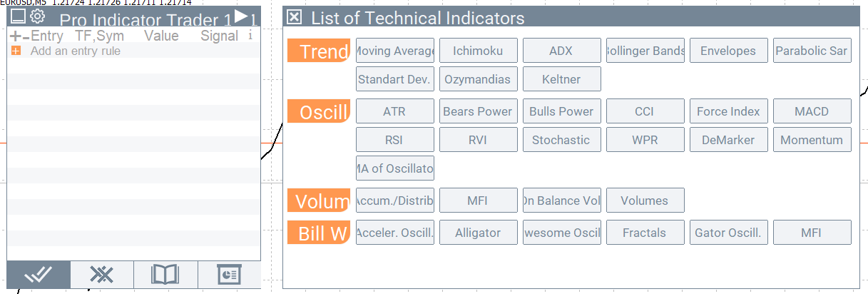The image size is (868, 294).
Task: Click the orange plus entry rule icon
Action: (16, 51)
